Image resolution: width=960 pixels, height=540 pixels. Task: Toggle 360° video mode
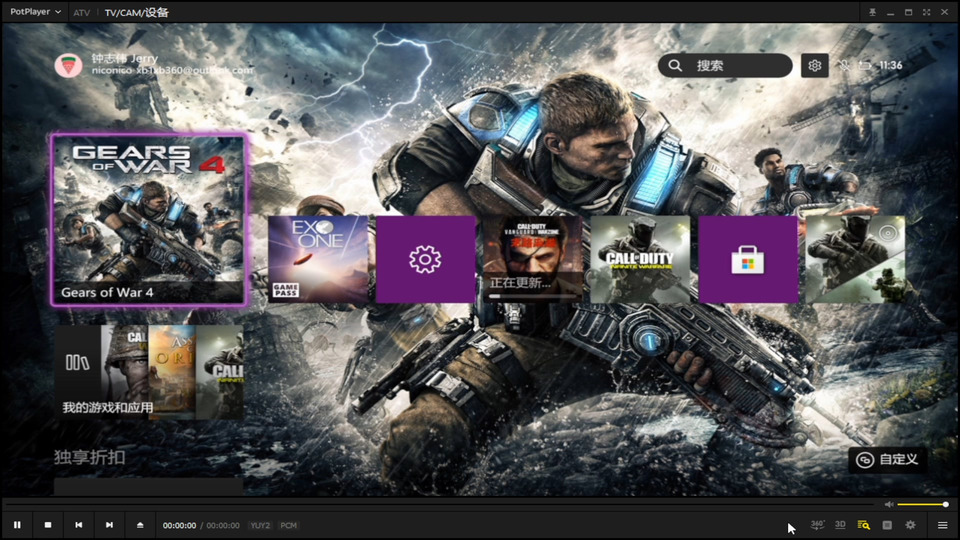817,525
